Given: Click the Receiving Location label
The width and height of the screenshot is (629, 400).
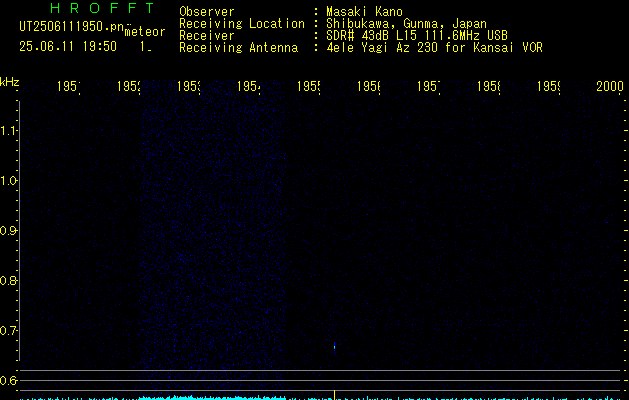Looking at the screenshot, I should coord(242,24).
